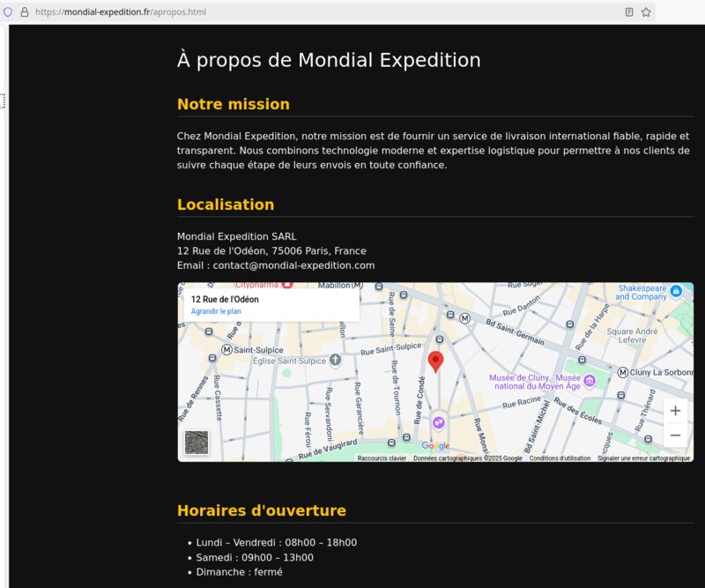
Task: Open Raccourcis clavier on the map
Action: point(382,458)
